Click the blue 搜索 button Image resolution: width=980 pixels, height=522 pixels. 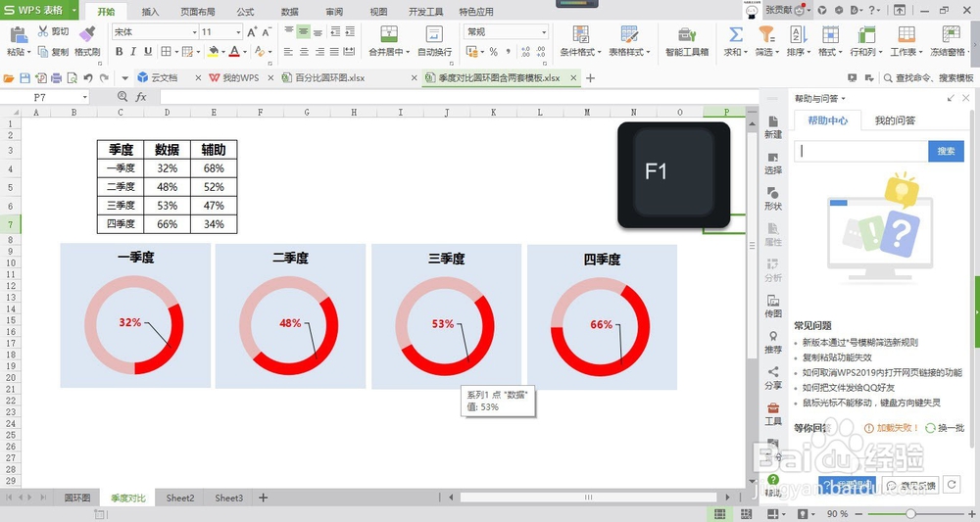click(946, 151)
